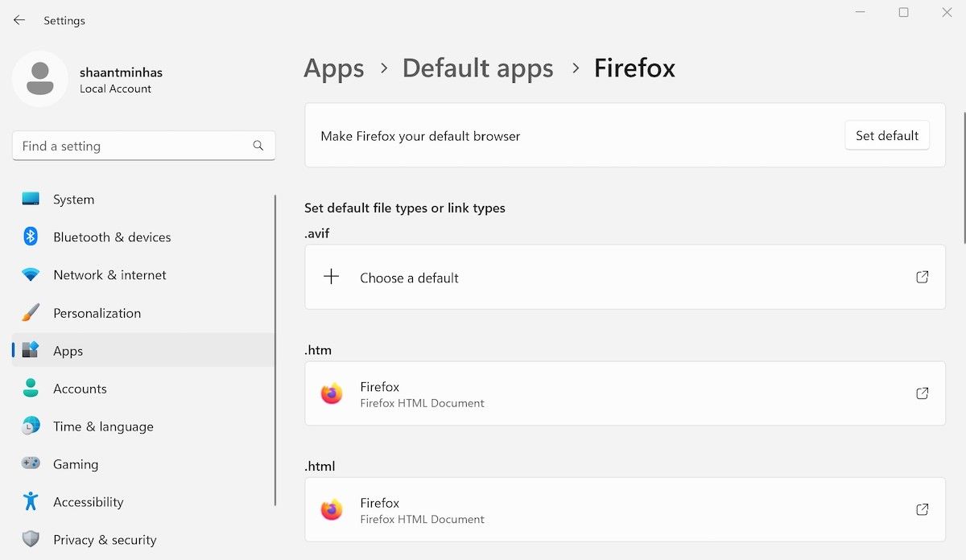The image size is (966, 560).
Task: Click the back arrow in Settings header
Action: click(19, 20)
